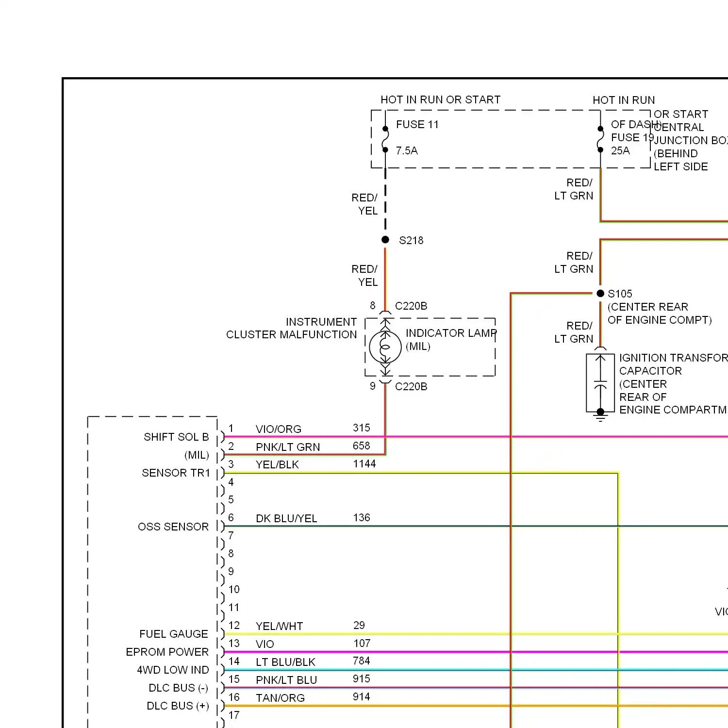The height and width of the screenshot is (728, 728).
Task: Click the RED/YEL label below S218
Action: pos(364,276)
